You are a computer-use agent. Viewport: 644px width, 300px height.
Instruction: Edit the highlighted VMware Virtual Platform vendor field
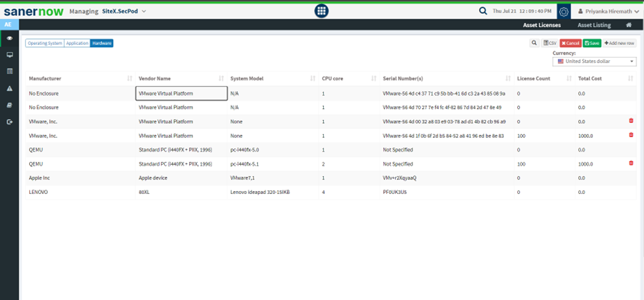182,93
